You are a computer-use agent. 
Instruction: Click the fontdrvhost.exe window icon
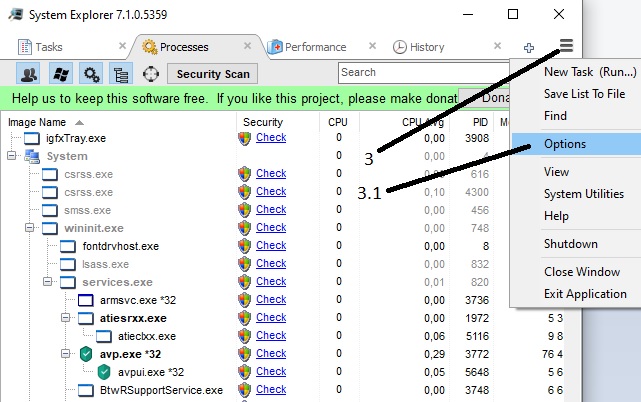(68, 246)
